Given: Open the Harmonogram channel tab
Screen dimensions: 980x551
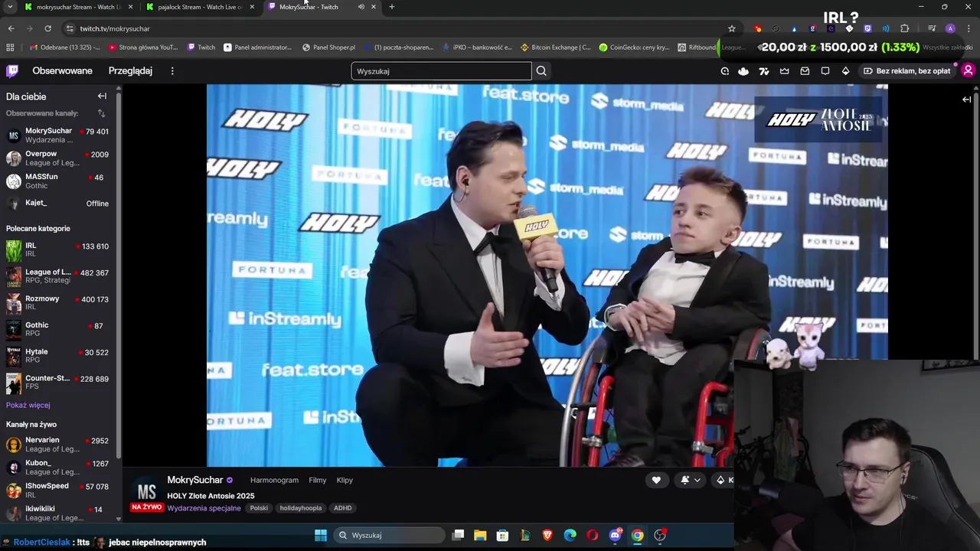Looking at the screenshot, I should pos(274,480).
